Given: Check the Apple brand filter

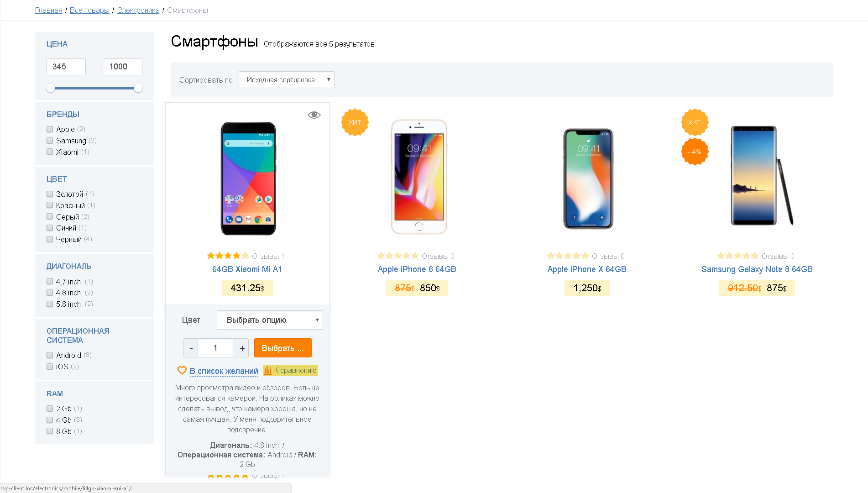Looking at the screenshot, I should pos(50,129).
